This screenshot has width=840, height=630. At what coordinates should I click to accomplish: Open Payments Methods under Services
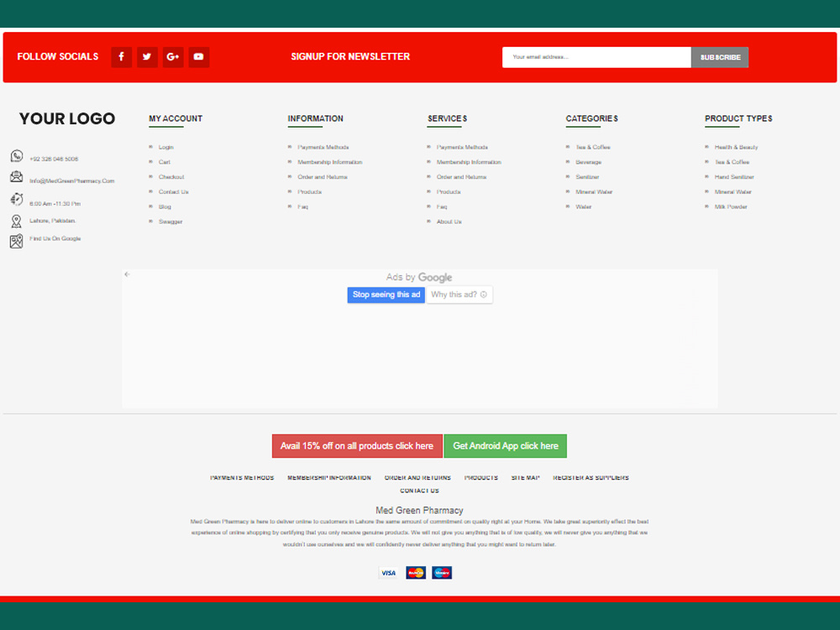(462, 147)
